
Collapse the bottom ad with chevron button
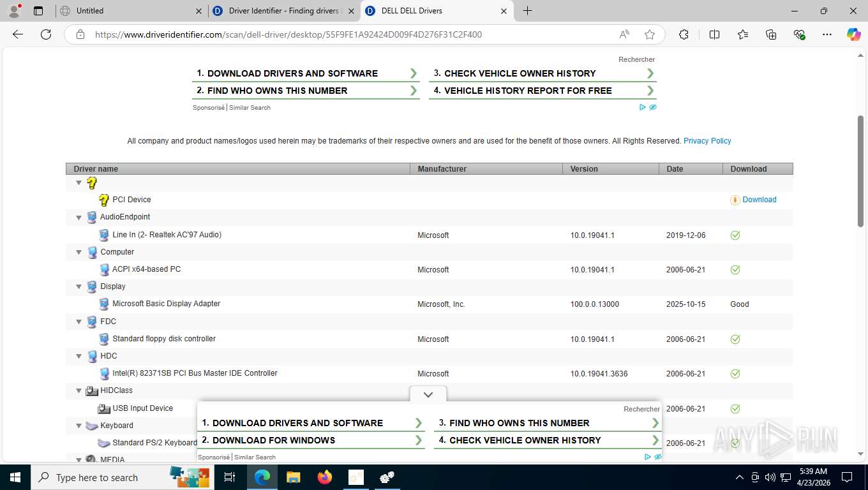tap(428, 394)
